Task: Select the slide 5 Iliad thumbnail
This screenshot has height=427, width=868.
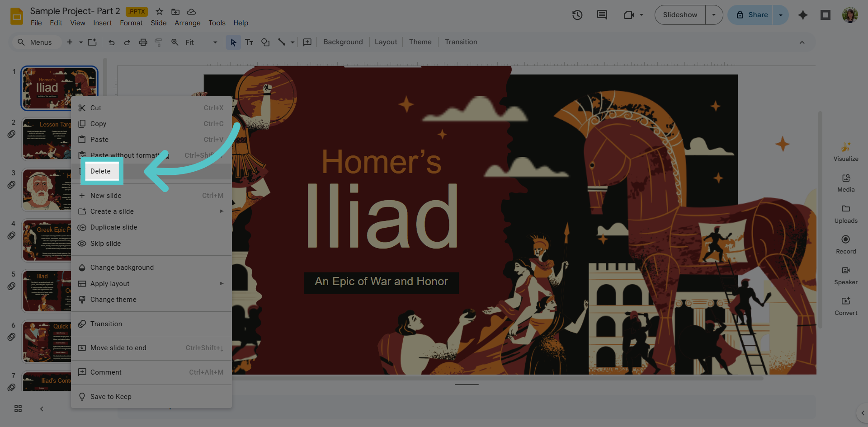Action: click(46, 291)
